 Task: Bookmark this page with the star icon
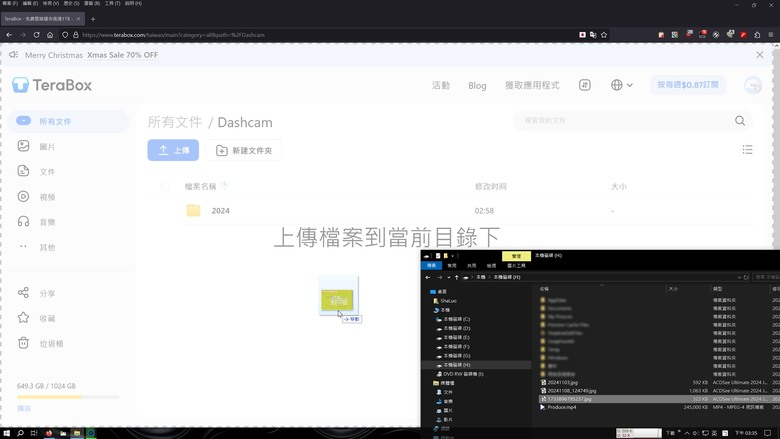pos(604,35)
